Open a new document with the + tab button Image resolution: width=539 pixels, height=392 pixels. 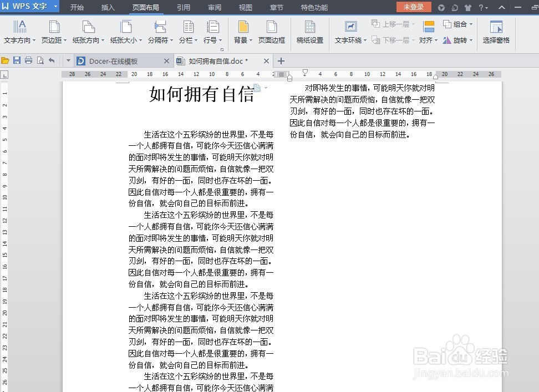coord(281,61)
